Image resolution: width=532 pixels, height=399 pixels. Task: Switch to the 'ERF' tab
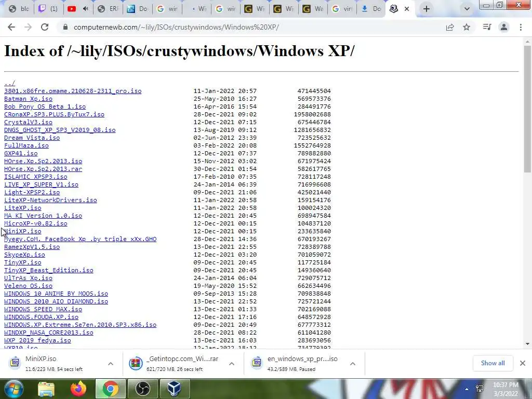107,9
